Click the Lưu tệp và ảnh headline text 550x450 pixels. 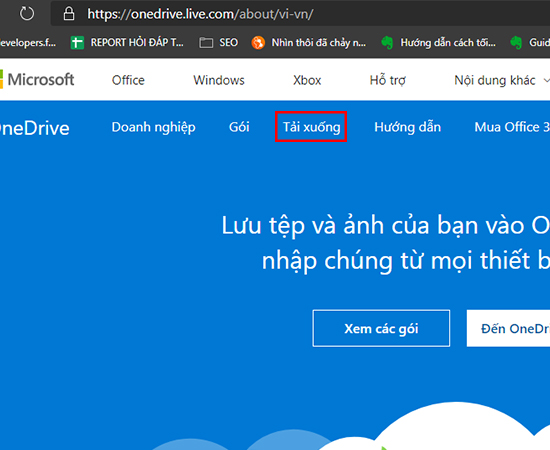(386, 243)
